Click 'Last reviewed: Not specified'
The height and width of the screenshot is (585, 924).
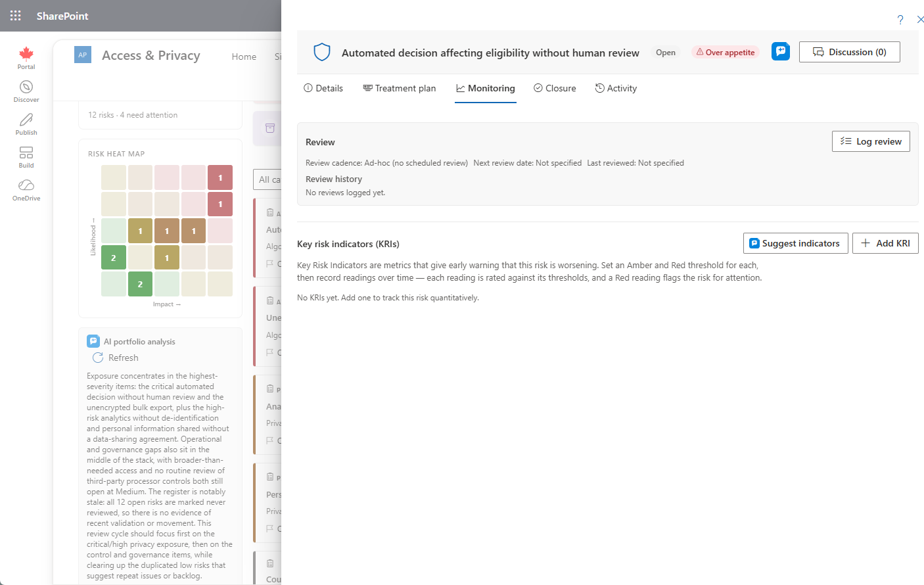[x=635, y=163]
